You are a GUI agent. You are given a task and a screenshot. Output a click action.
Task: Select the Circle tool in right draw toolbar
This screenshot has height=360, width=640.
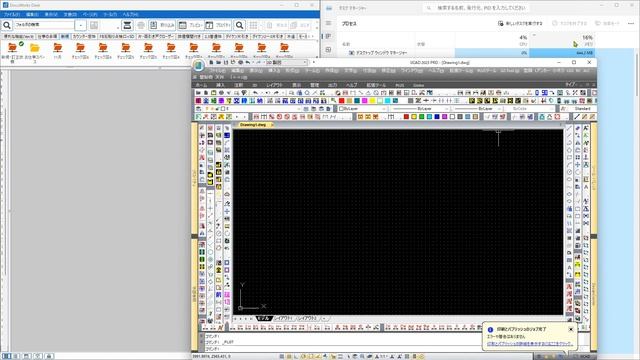coord(569,172)
